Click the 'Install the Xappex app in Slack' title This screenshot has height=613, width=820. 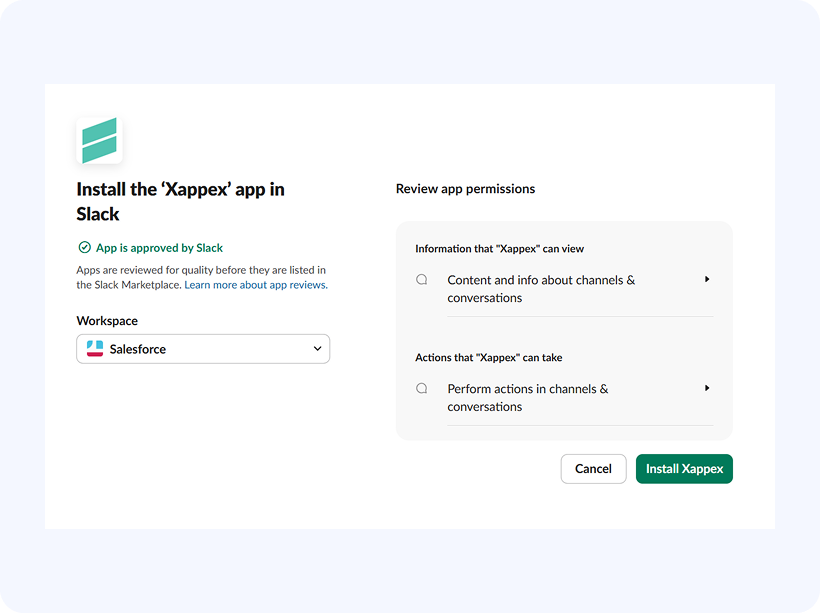pyautogui.click(x=180, y=201)
